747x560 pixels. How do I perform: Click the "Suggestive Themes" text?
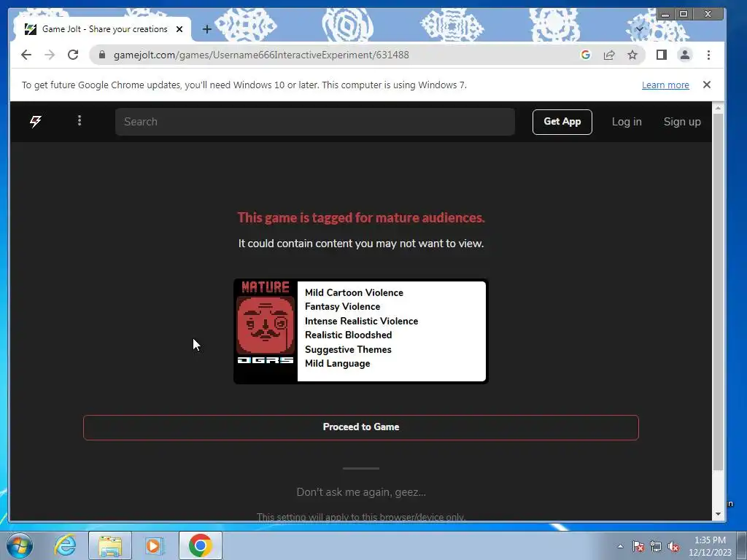tap(348, 349)
